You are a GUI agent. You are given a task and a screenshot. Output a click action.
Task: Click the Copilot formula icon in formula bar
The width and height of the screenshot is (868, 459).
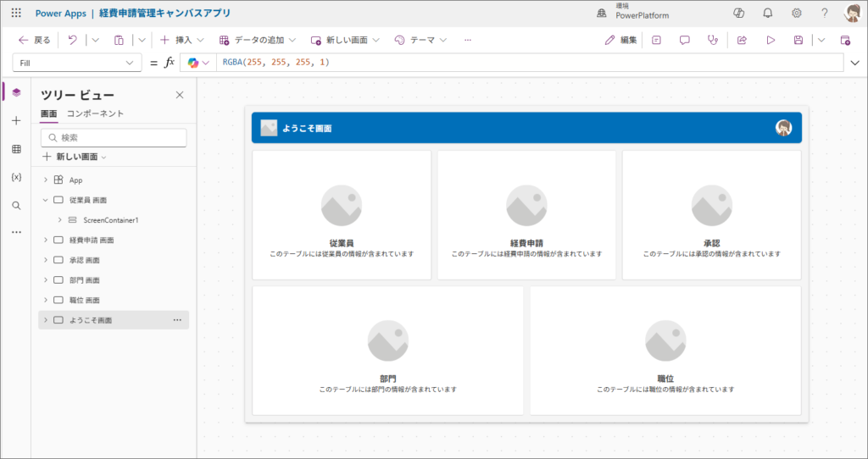(192, 63)
